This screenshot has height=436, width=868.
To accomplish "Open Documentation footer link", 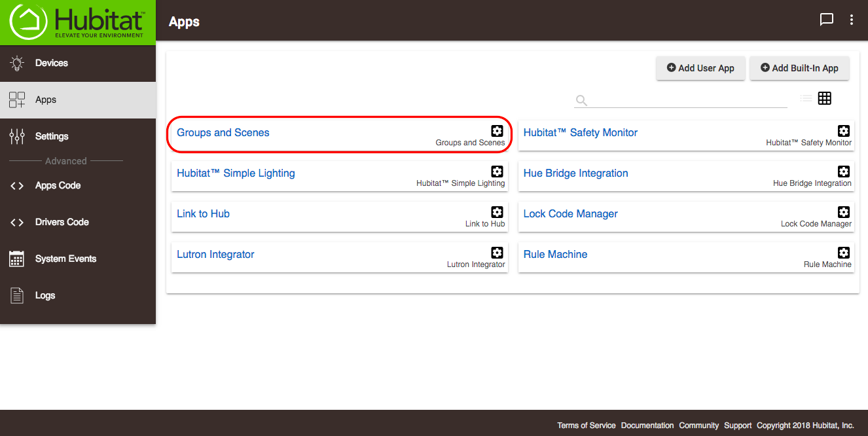I will (x=647, y=426).
